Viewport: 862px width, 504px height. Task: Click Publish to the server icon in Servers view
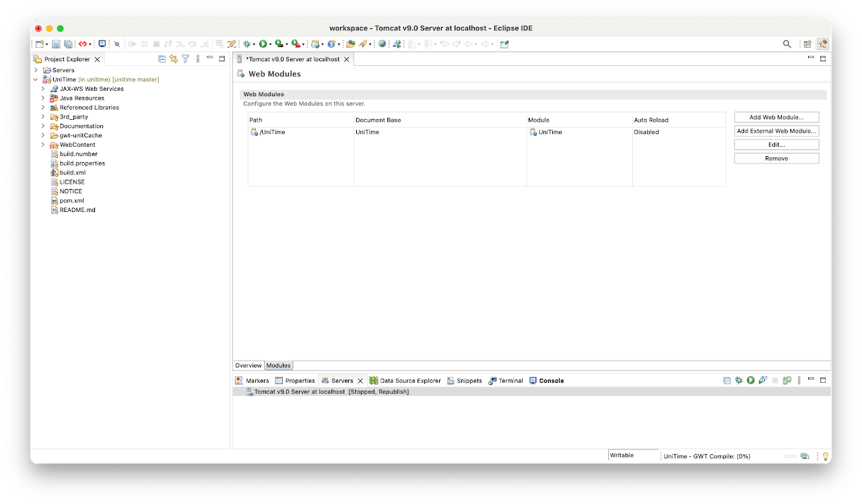787,380
